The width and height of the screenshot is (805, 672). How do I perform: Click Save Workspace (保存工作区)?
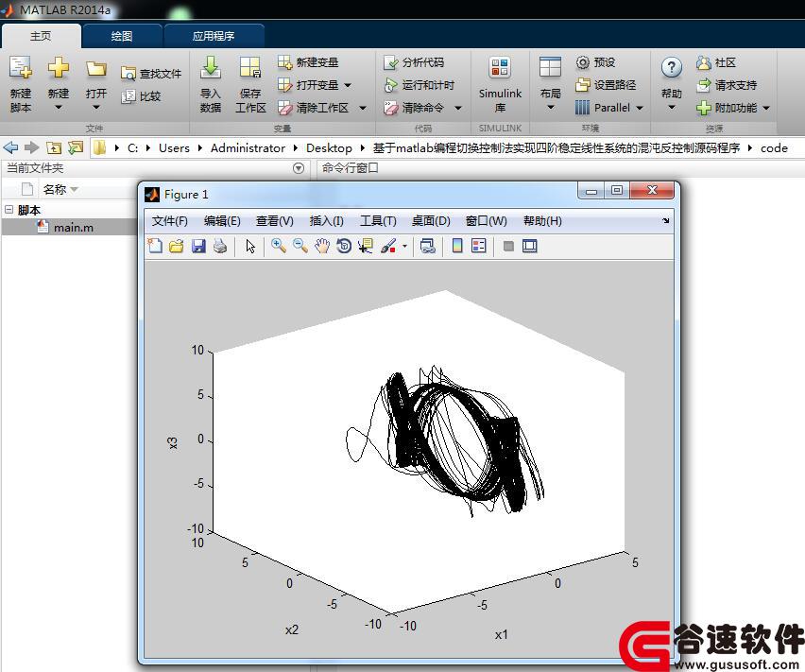pos(250,85)
